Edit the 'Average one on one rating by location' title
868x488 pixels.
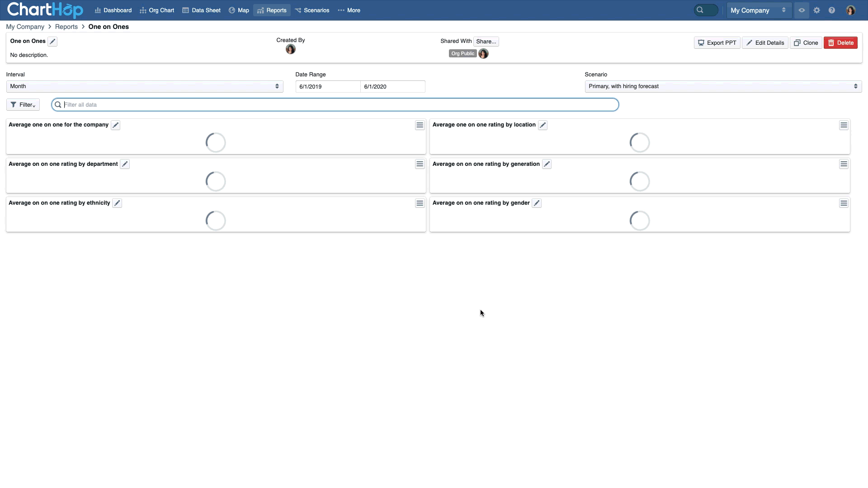pos(542,125)
